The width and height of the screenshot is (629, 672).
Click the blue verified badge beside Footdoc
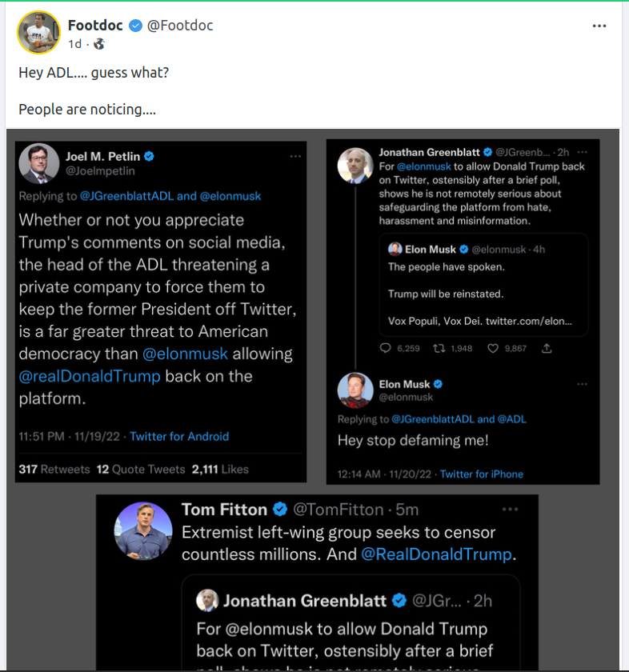pos(135,26)
